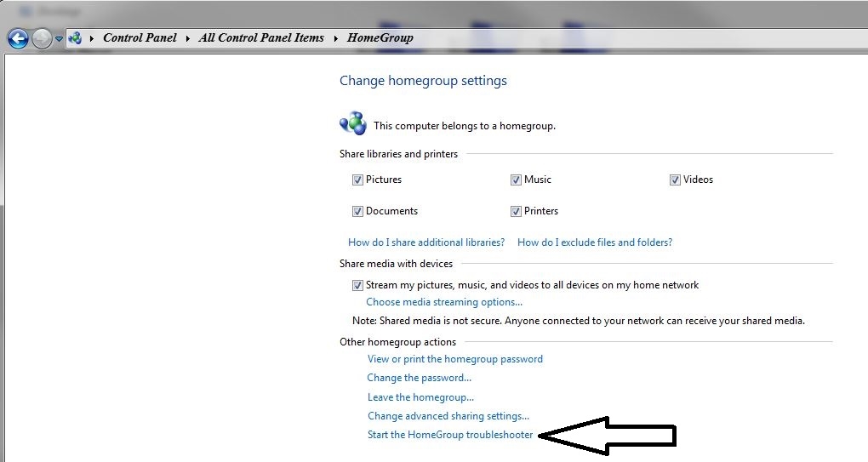Start the HomeGroup troubleshooter link

point(450,435)
